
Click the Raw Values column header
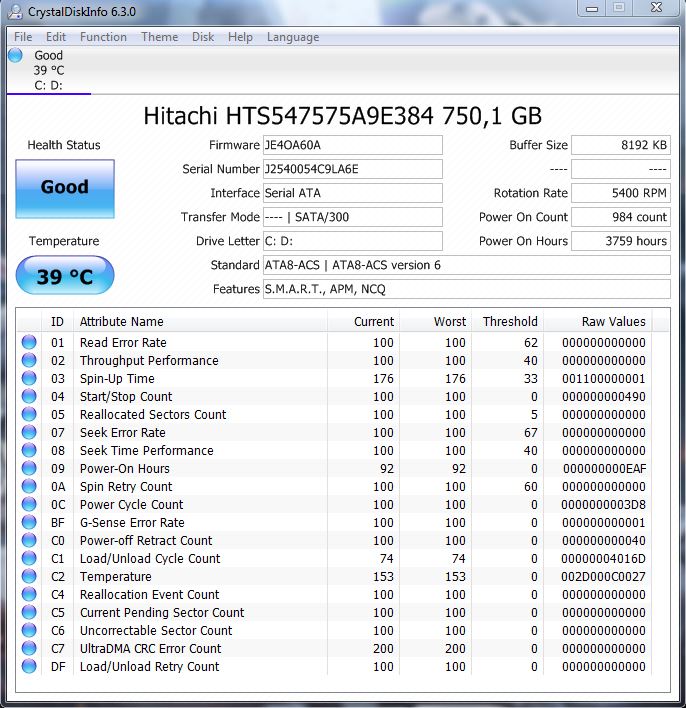613,322
